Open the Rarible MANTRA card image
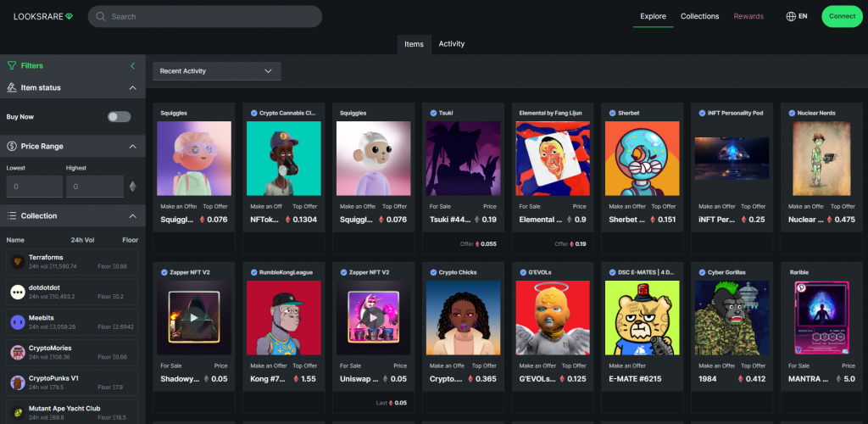This screenshot has height=424, width=868. click(821, 318)
